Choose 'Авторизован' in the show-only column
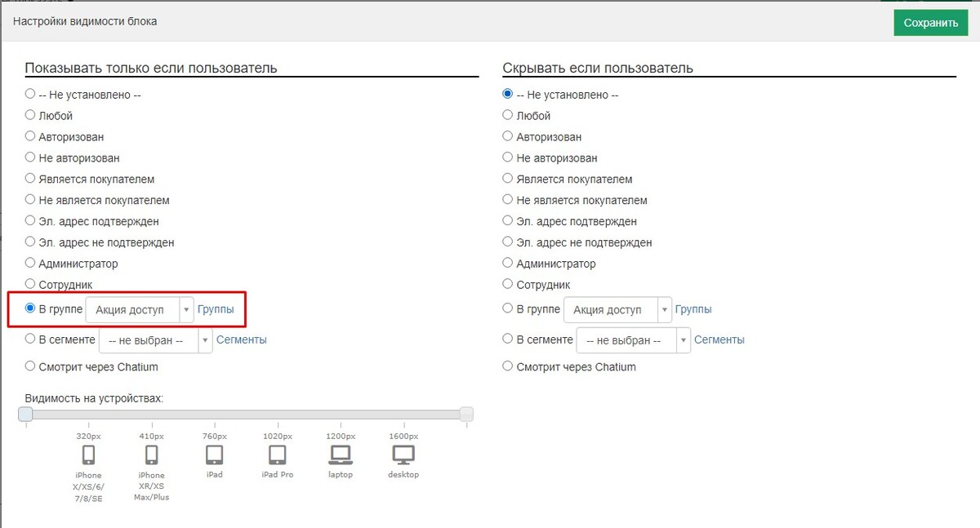This screenshot has height=528, width=980. (30, 136)
